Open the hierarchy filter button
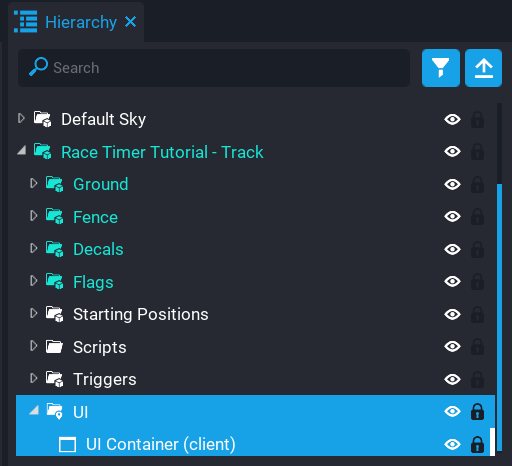 coord(441,68)
